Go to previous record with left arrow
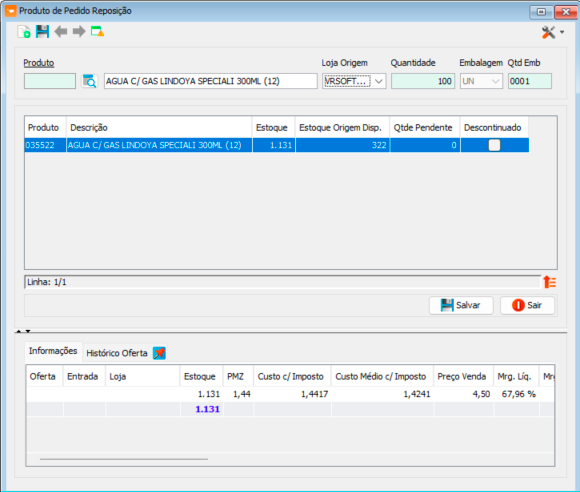 pyautogui.click(x=61, y=32)
